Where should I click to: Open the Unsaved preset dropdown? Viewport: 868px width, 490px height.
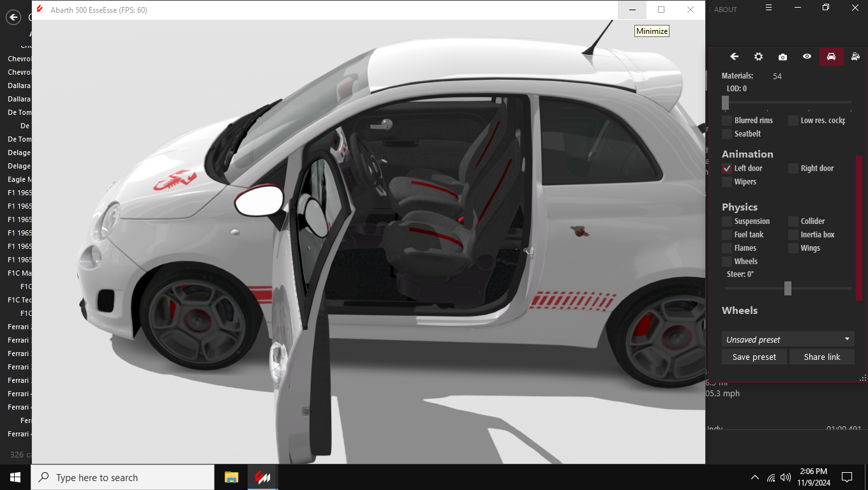click(x=788, y=339)
